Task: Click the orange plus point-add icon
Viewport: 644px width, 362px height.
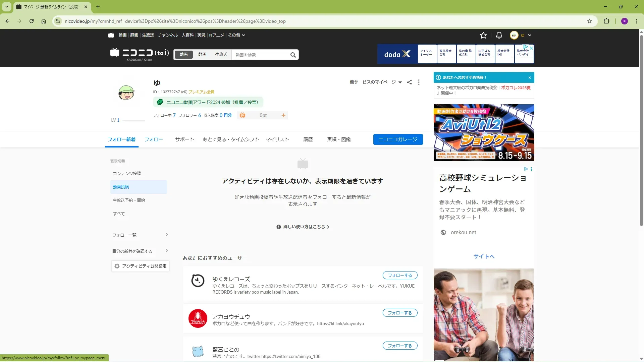Action: [x=283, y=115]
